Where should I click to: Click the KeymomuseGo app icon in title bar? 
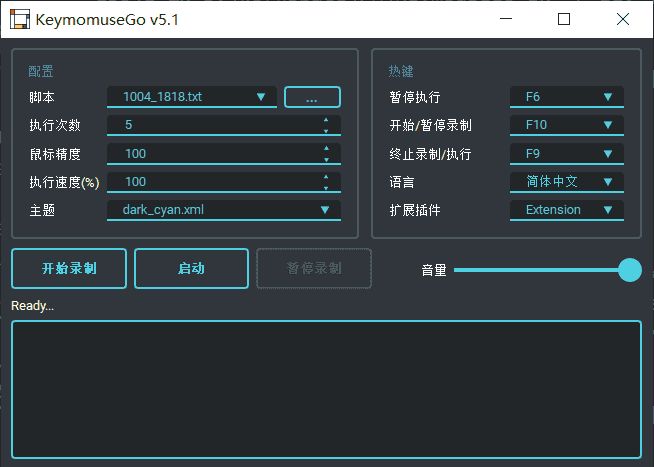coord(20,19)
